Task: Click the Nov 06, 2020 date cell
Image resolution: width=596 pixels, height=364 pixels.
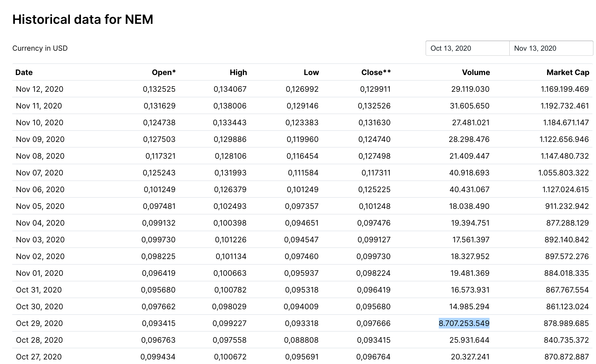Action: click(x=40, y=190)
